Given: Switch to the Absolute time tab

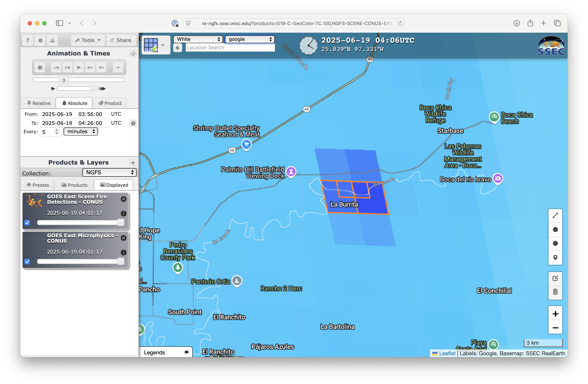Looking at the screenshot, I should [x=75, y=103].
